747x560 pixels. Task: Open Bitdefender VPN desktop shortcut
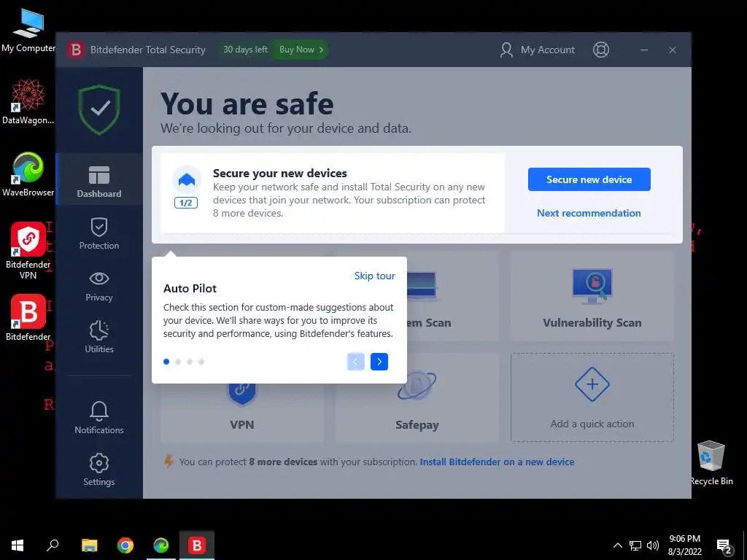[28, 251]
